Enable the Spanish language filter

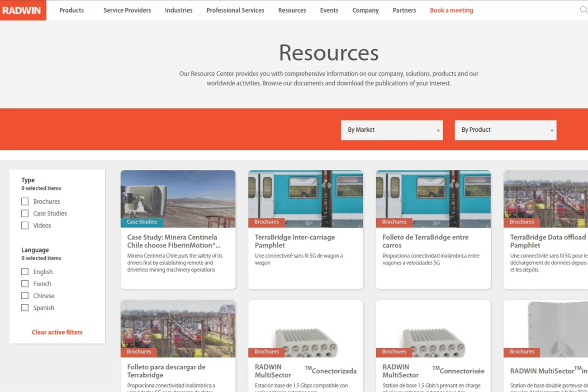coord(25,308)
